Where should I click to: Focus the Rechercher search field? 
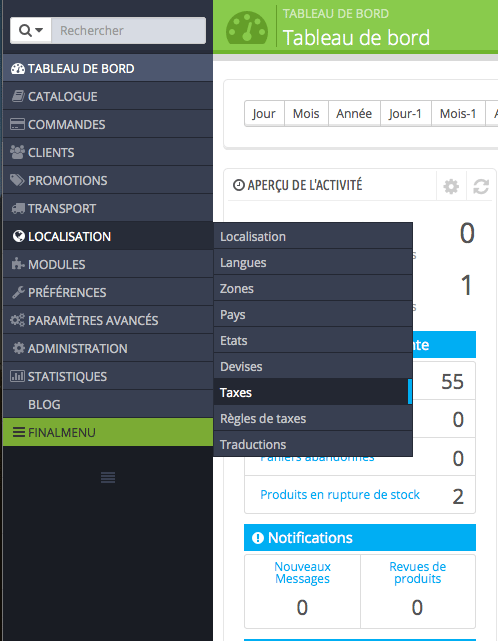click(128, 30)
